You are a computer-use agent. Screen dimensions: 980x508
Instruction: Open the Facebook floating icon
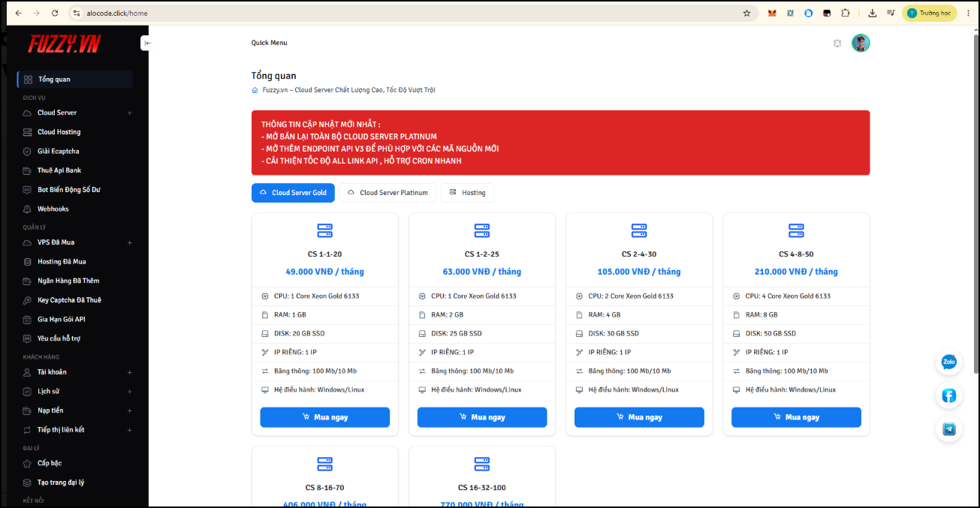949,395
